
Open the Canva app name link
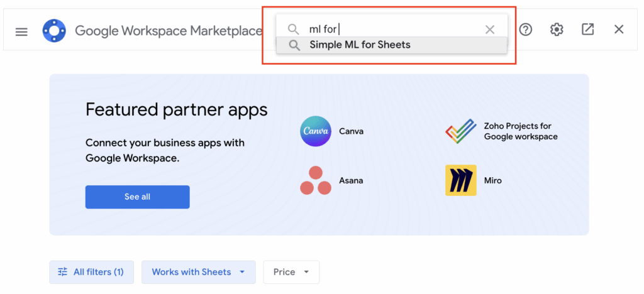click(351, 131)
